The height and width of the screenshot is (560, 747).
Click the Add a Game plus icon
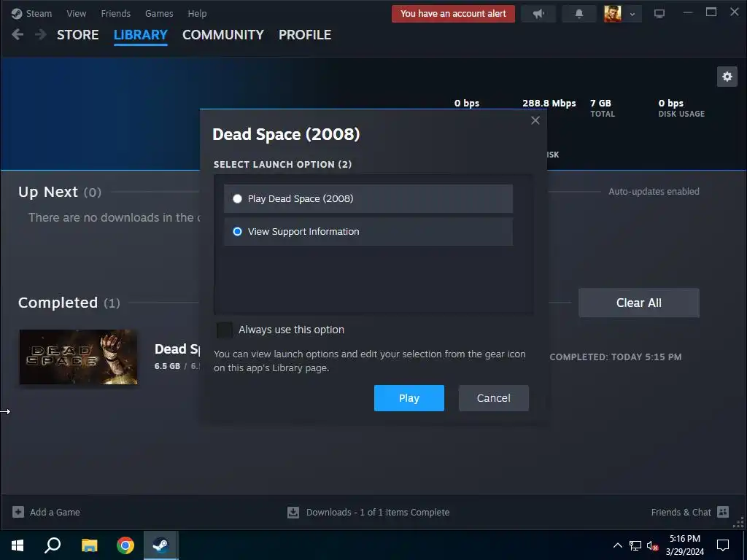tap(18, 512)
